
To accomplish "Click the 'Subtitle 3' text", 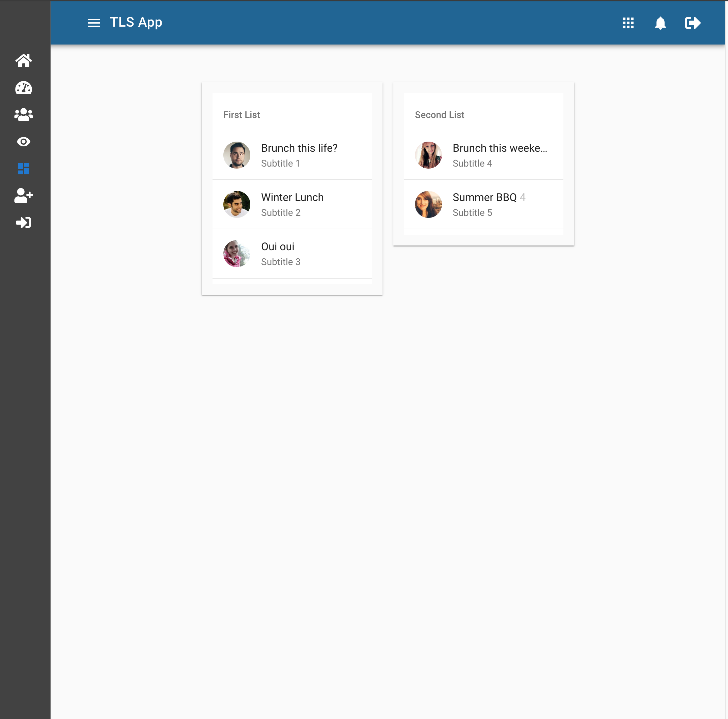I will 281,262.
